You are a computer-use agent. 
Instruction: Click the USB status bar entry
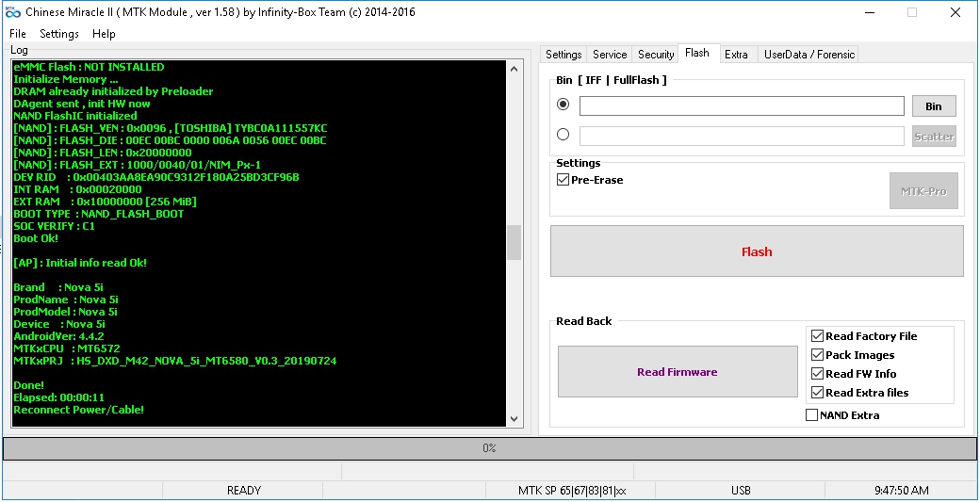(741, 491)
